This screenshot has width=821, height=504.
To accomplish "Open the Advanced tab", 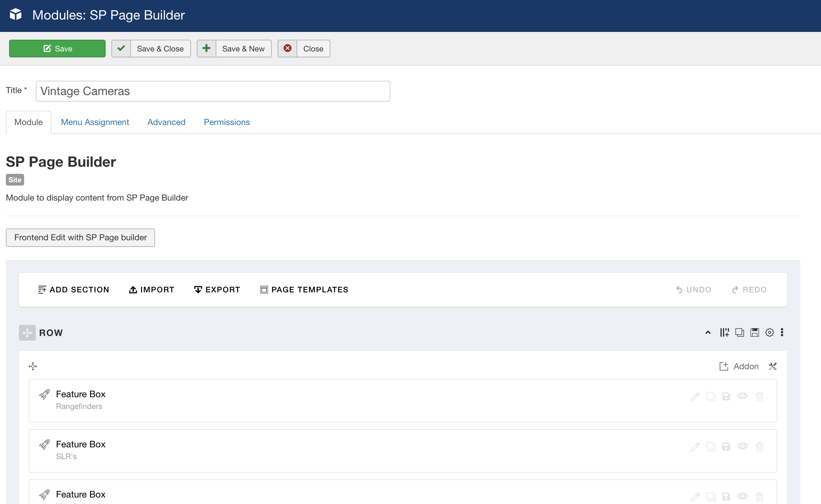I will (166, 122).
